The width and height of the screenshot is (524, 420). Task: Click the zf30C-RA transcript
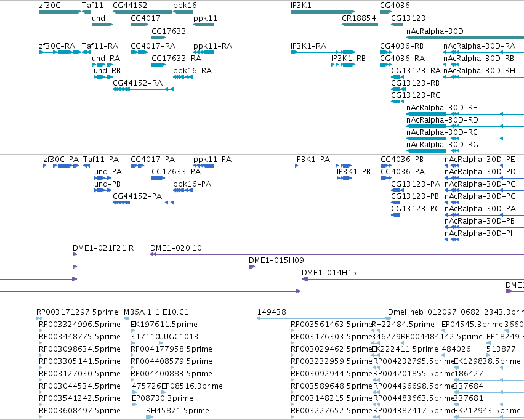tap(60, 52)
